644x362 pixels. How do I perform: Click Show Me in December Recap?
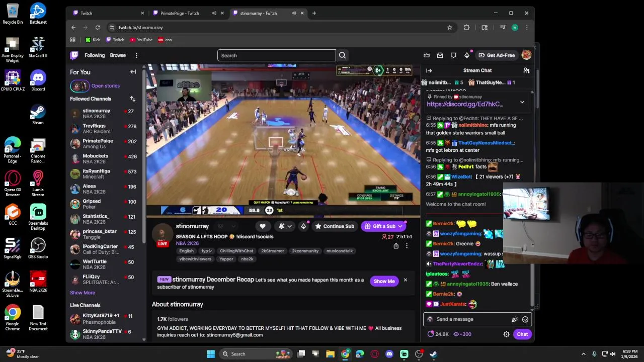(384, 282)
